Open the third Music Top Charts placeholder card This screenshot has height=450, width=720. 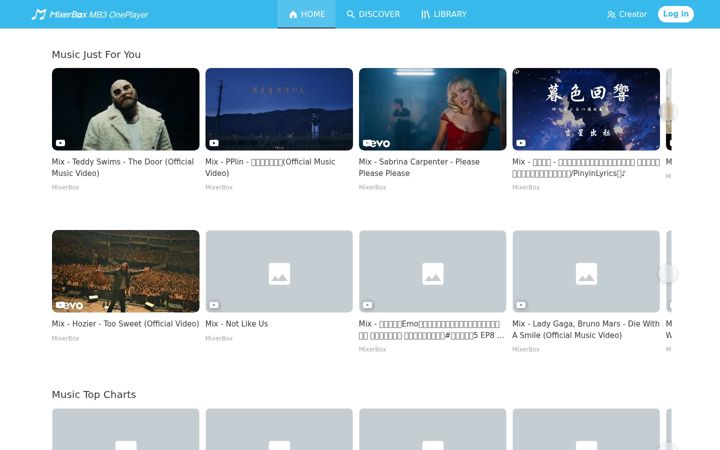(x=433, y=429)
